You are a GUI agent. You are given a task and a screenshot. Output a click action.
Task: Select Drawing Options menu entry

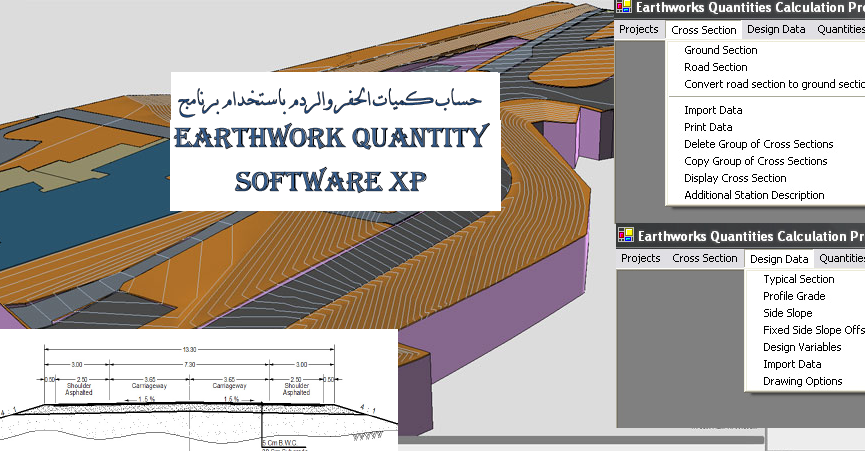pyautogui.click(x=802, y=382)
